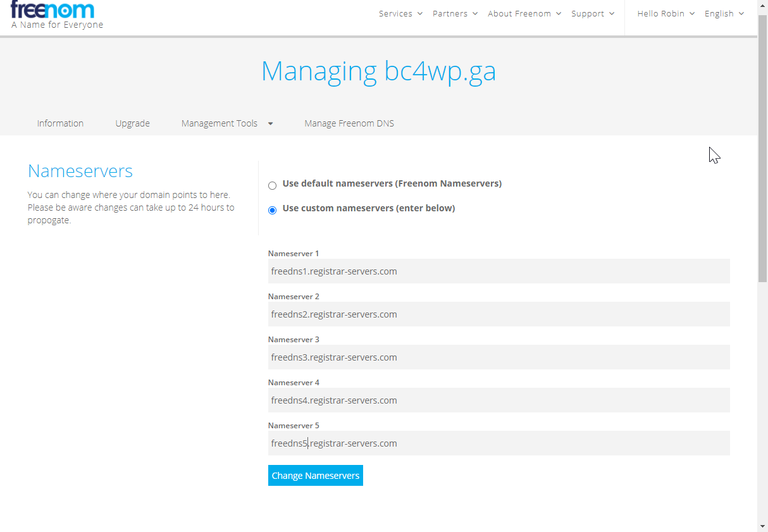Open the Services dropdown menu
This screenshot has width=768, height=532.
pos(400,14)
